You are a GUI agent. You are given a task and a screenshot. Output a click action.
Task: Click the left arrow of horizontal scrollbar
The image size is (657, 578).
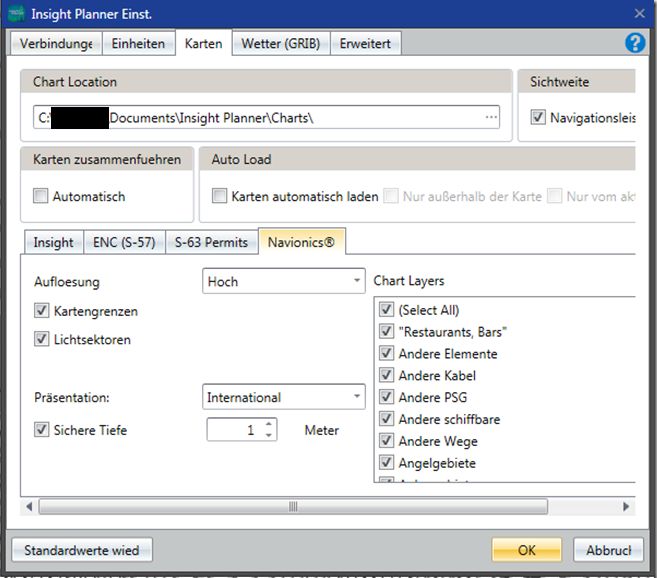[28, 507]
